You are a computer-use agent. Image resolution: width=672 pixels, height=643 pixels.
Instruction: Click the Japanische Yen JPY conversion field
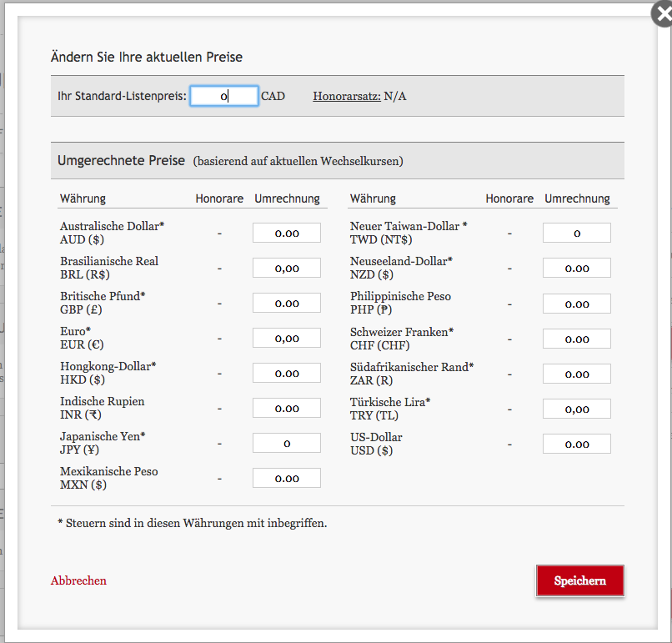coord(286,443)
